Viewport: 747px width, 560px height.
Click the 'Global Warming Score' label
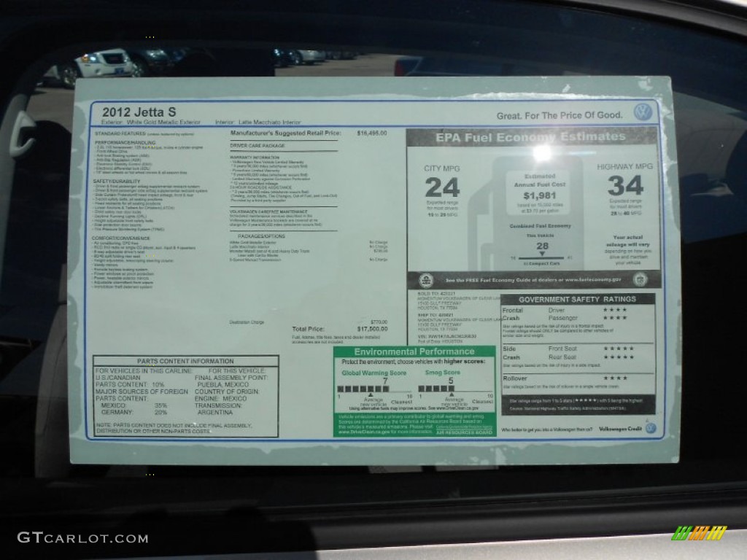point(374,373)
